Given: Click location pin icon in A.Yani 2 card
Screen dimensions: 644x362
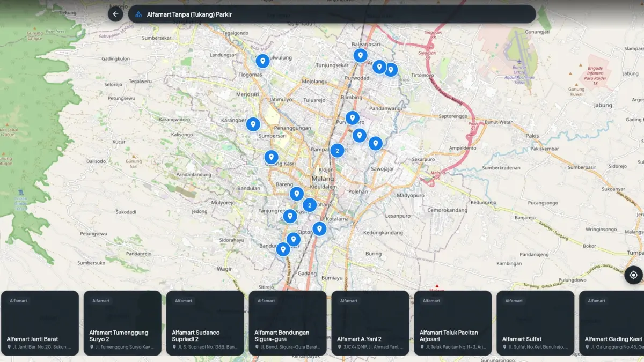Looking at the screenshot, I should coord(340,347).
